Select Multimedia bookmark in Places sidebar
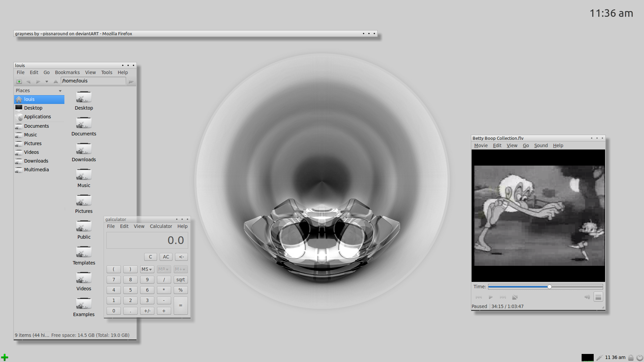This screenshot has height=362, width=644. [x=39, y=170]
